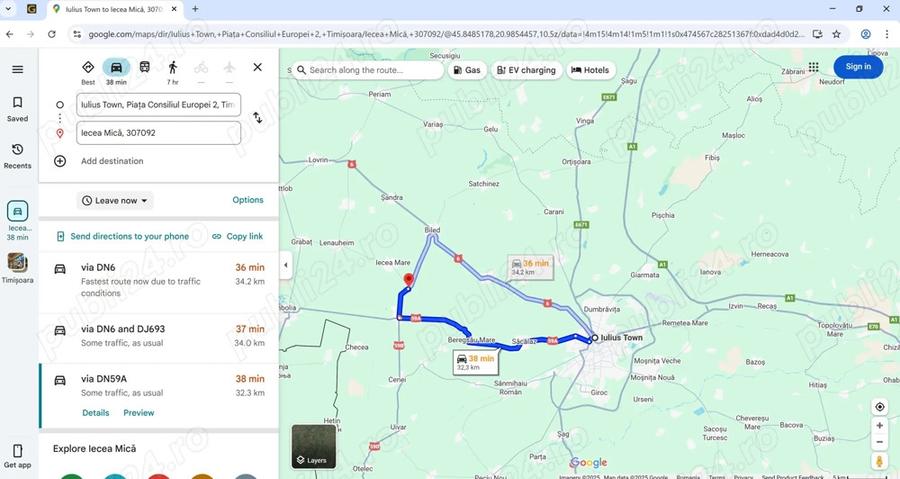
Task: Click the Copy link option
Action: coord(238,236)
